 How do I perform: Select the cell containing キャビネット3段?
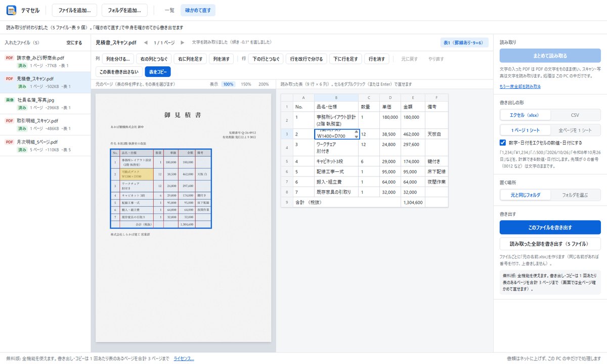(x=336, y=162)
